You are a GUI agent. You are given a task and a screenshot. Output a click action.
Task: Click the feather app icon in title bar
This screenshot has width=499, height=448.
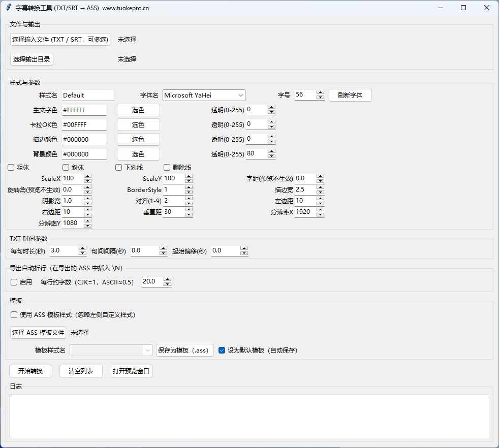pyautogui.click(x=8, y=8)
